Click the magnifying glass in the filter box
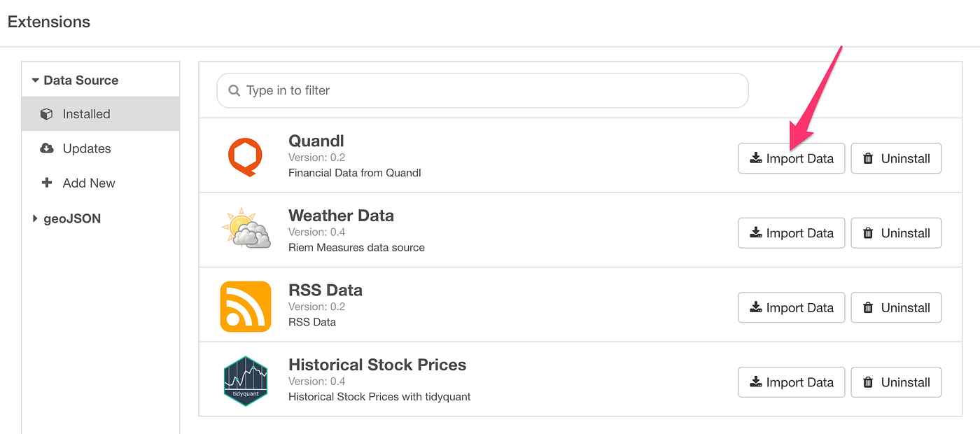980x434 pixels. [233, 90]
